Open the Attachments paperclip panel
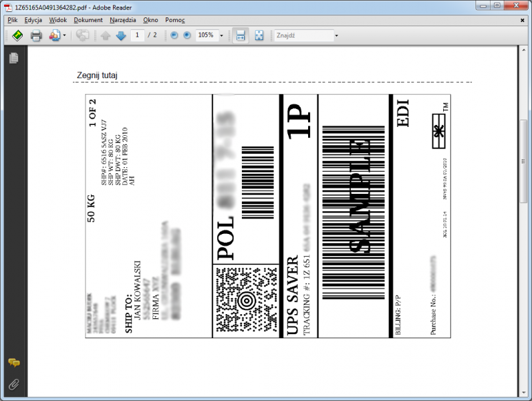This screenshot has height=401, width=532. pyautogui.click(x=13, y=384)
